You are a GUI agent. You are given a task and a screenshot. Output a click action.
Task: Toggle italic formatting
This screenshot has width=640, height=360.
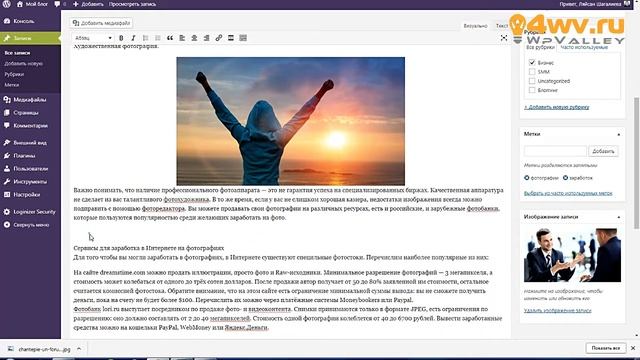pyautogui.click(x=133, y=38)
